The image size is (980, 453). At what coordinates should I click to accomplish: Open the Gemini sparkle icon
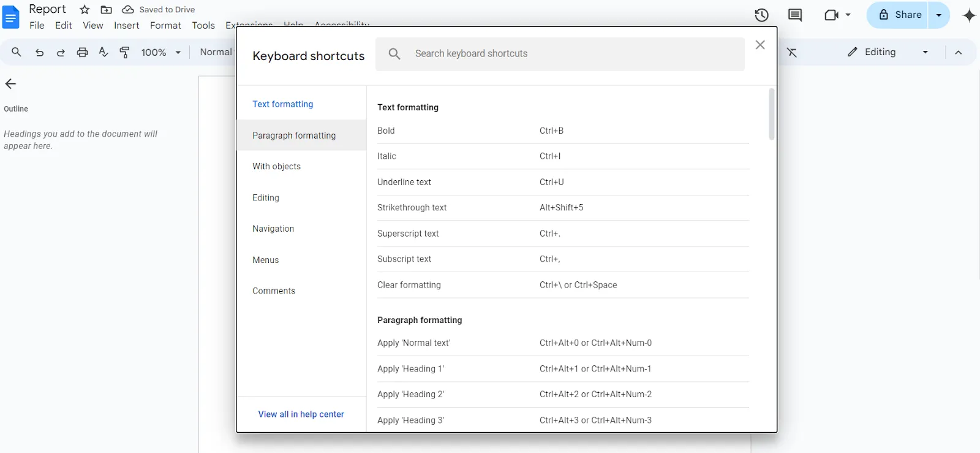pyautogui.click(x=969, y=15)
